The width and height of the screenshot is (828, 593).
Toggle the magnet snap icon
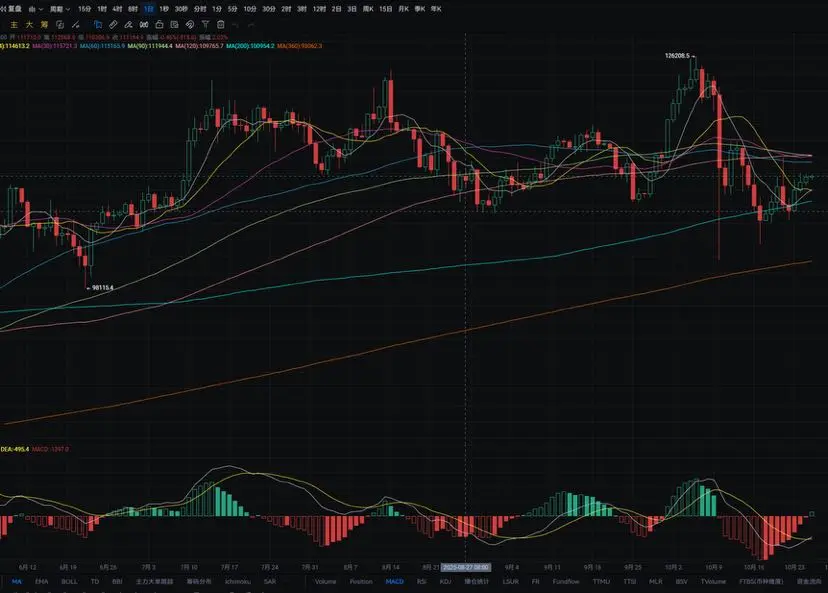[190, 25]
